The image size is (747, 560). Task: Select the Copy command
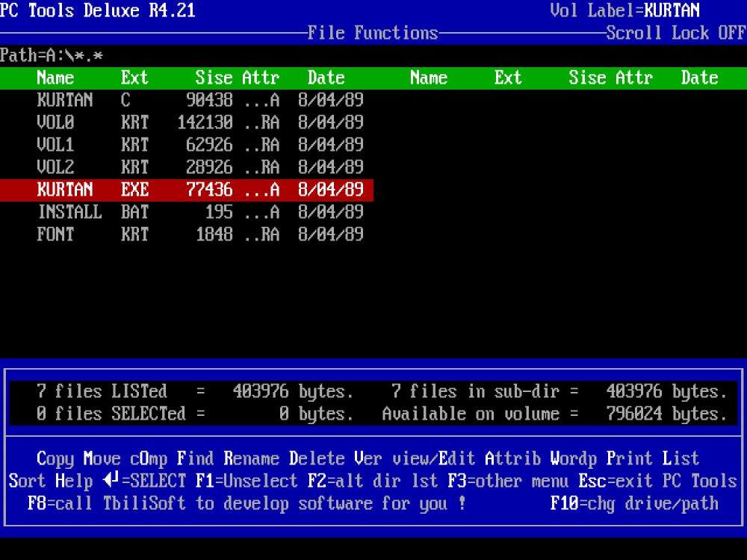55,458
